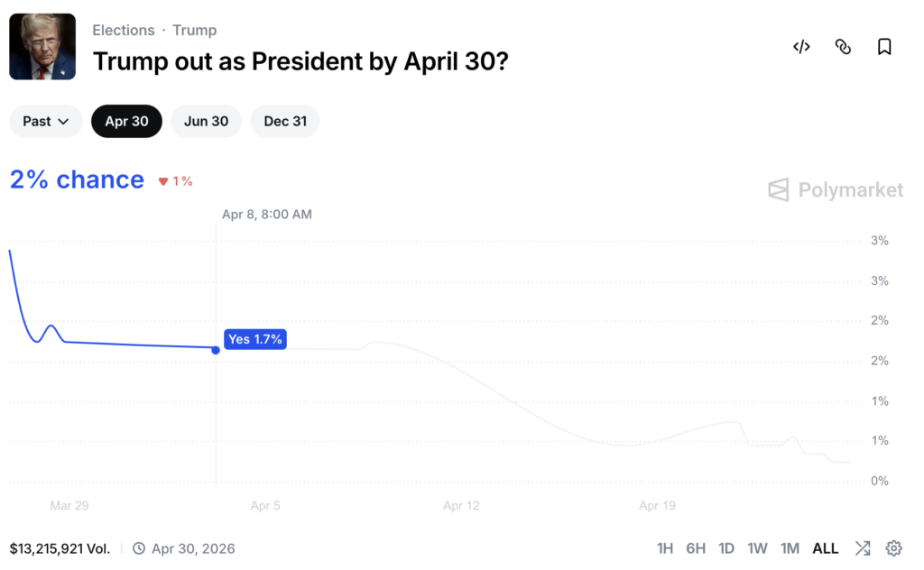Click the clock icon near end date
The image size is (924, 570).
(139, 548)
